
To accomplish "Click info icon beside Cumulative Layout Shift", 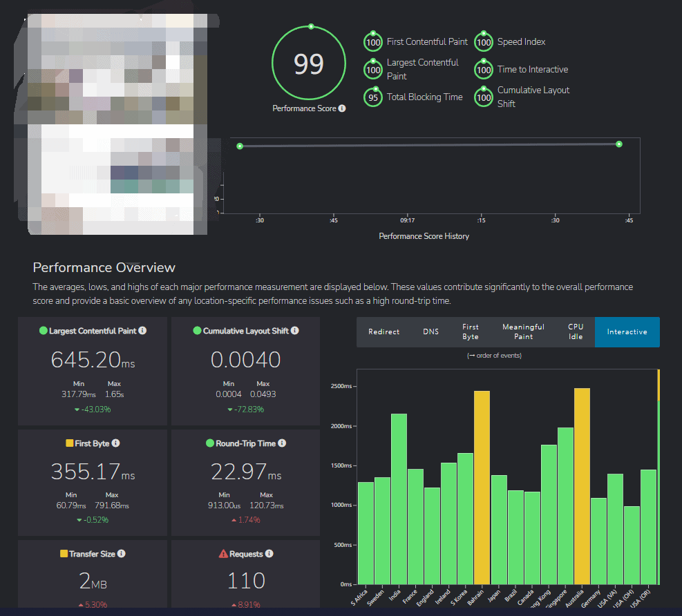I will [295, 331].
